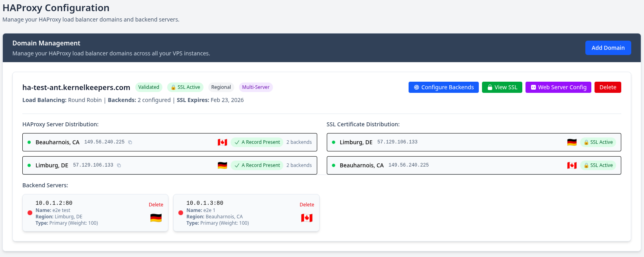Delete the 10.0.1.2:80 backend server
The width and height of the screenshot is (644, 257).
pos(156,205)
